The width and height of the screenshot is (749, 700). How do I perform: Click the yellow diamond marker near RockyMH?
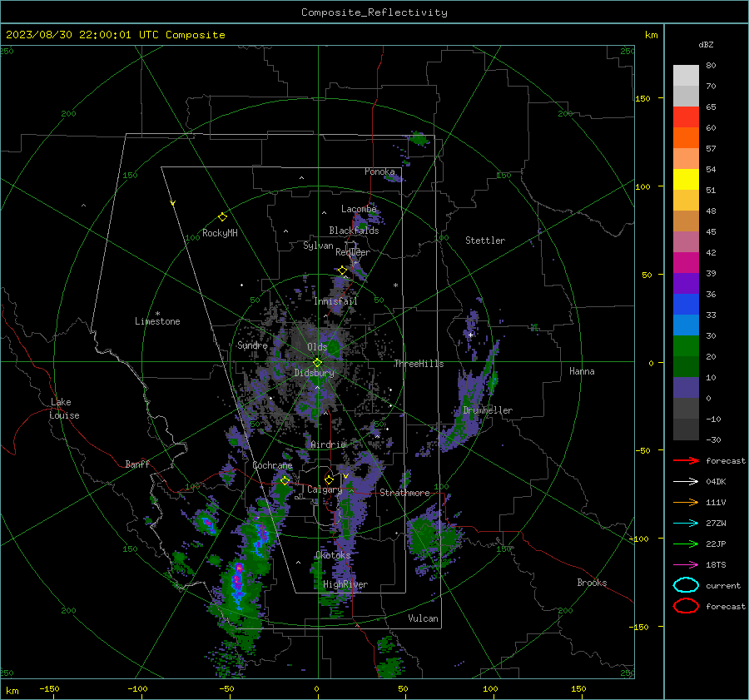point(222,217)
